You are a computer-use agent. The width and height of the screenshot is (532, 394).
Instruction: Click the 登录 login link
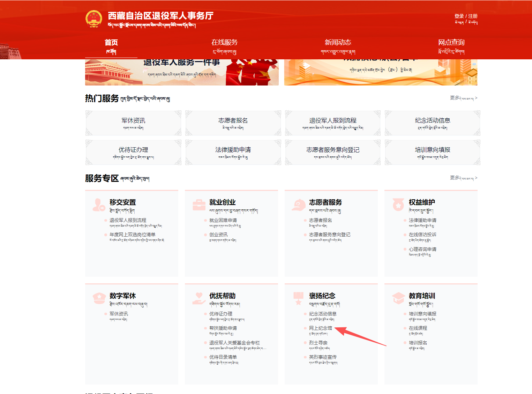click(x=459, y=16)
